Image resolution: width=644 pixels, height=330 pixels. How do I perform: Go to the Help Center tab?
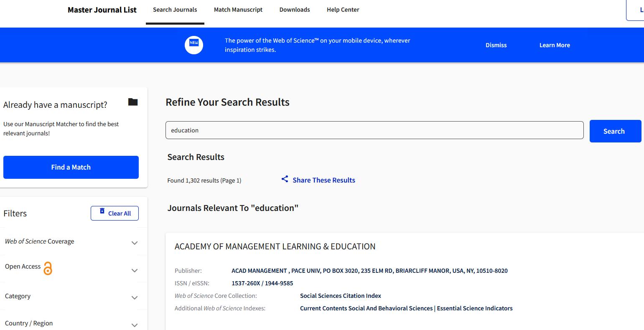[x=343, y=10]
